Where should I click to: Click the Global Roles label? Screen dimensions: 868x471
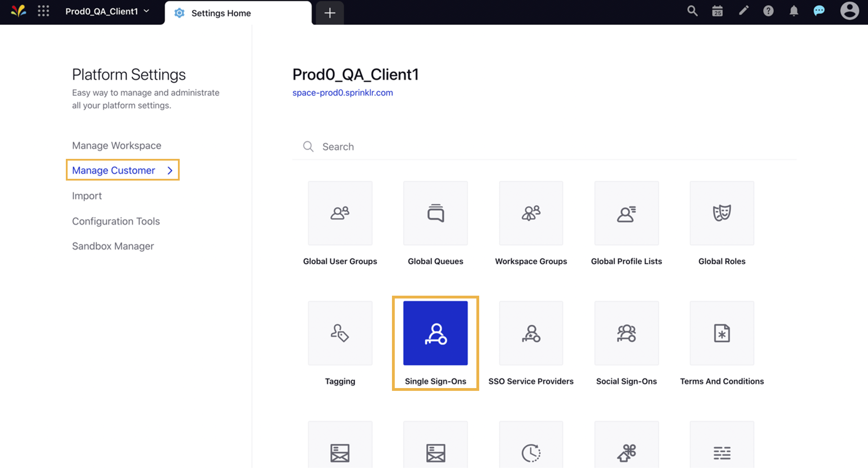[722, 261]
